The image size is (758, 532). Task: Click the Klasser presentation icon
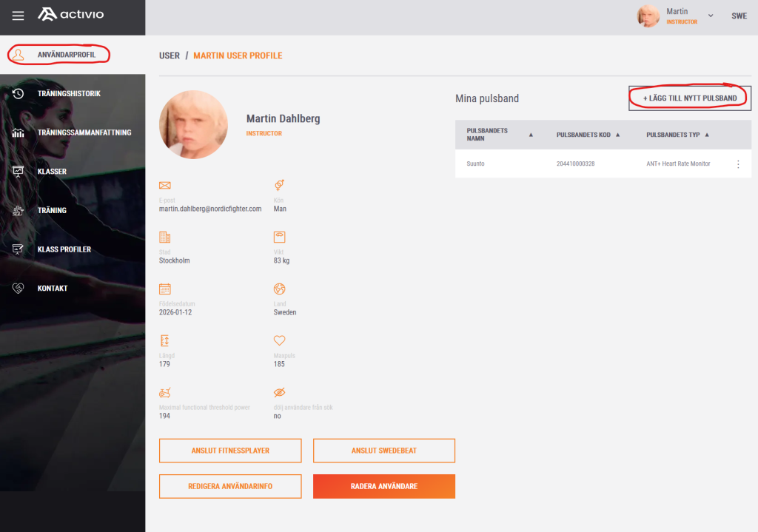(19, 172)
